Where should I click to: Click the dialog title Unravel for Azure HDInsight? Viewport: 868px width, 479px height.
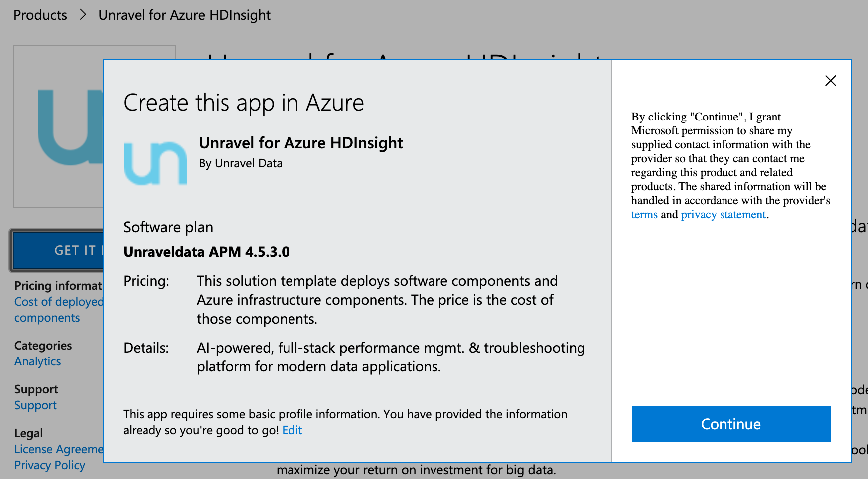coord(300,143)
